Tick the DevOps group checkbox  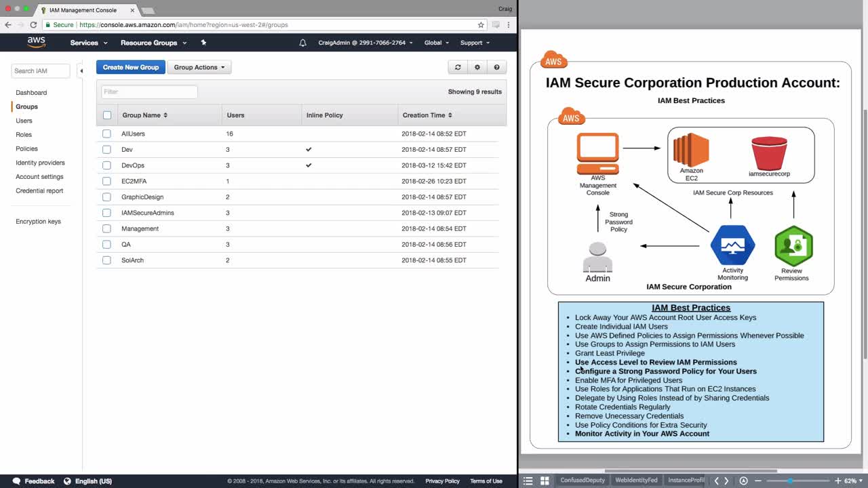click(106, 165)
